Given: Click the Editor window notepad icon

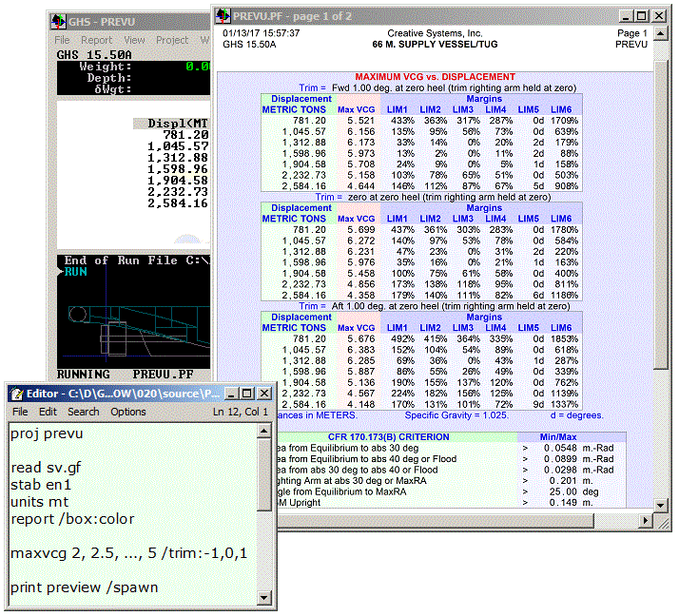Looking at the screenshot, I should [17, 394].
